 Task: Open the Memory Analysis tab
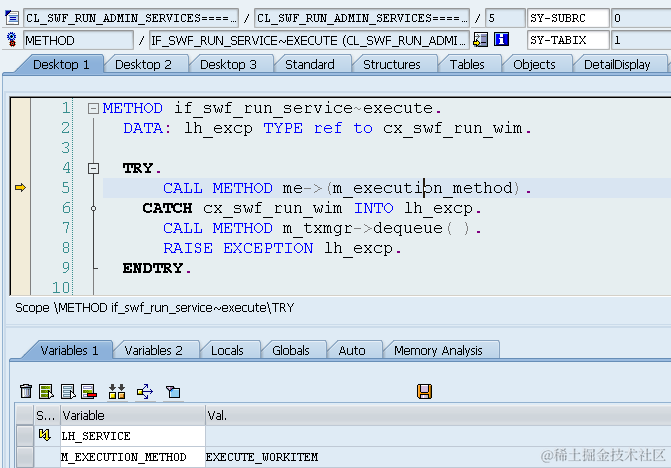438,350
